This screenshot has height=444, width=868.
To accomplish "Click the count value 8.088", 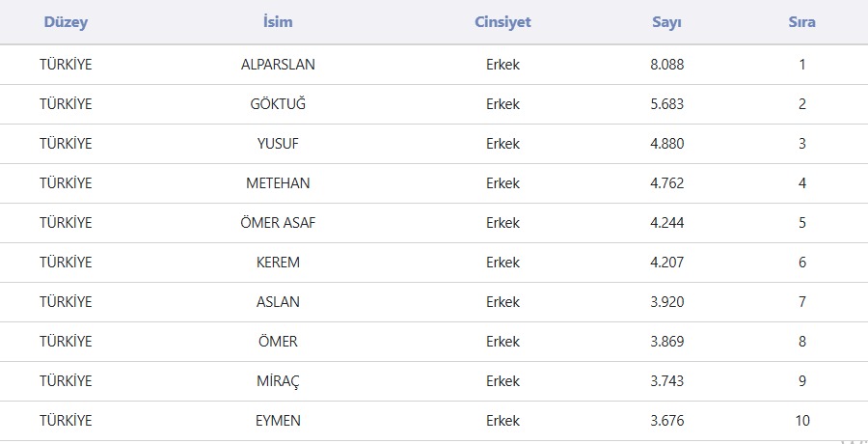I will [x=666, y=65].
